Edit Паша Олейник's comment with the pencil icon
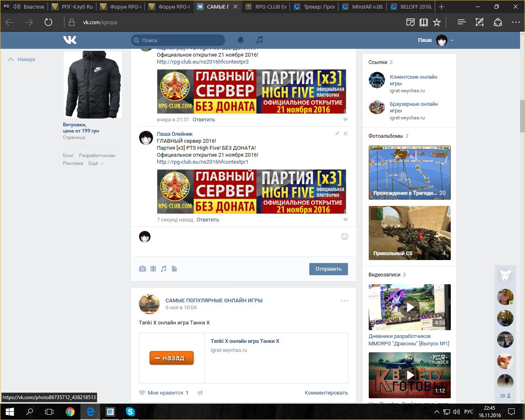Image resolution: width=525 pixels, height=420 pixels. 337,133
